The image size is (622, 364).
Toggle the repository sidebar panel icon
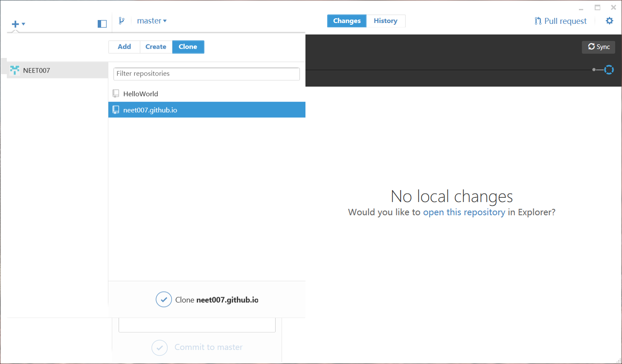(102, 24)
